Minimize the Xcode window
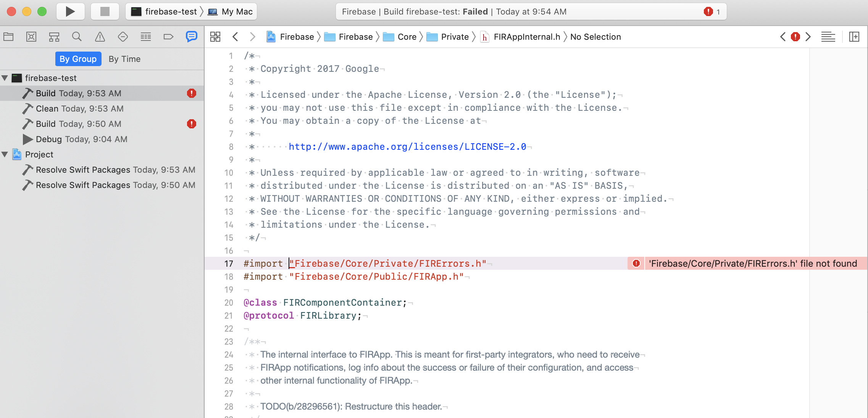The image size is (868, 418). pyautogui.click(x=27, y=11)
